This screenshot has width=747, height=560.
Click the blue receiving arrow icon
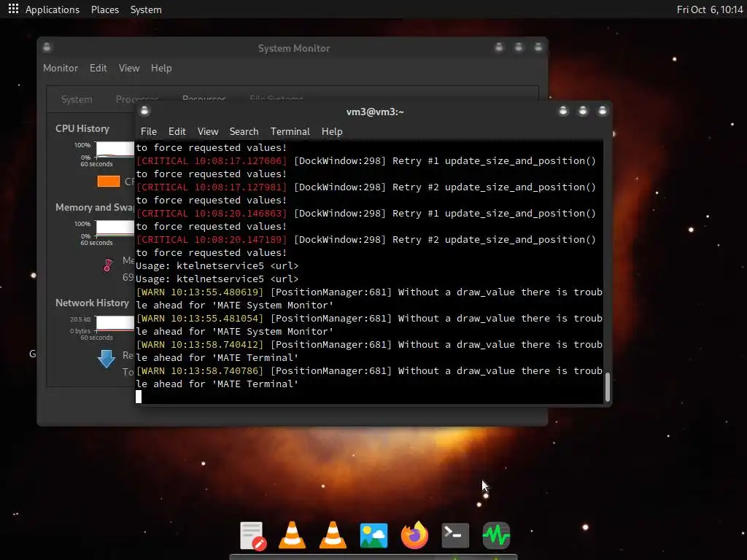click(107, 359)
